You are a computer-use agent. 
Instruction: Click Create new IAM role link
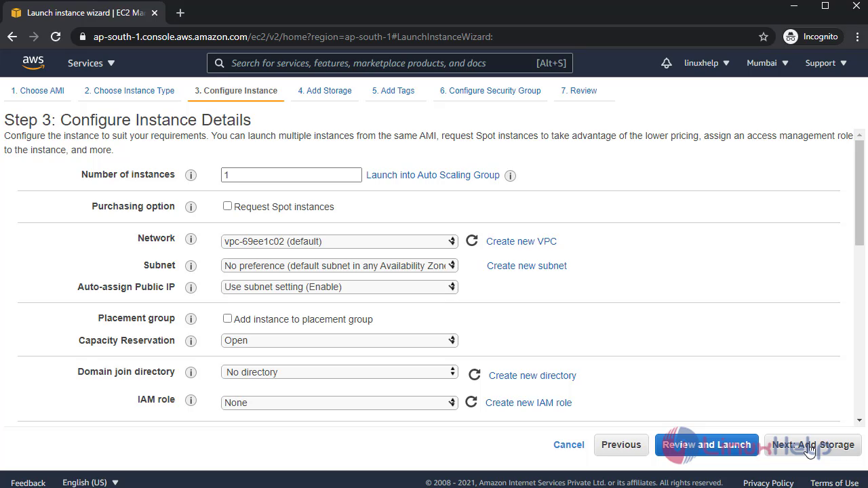pyautogui.click(x=529, y=403)
